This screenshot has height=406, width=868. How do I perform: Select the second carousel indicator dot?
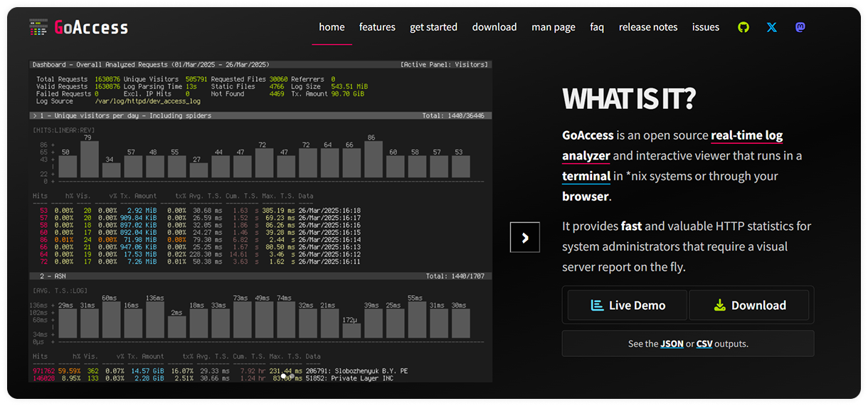[x=292, y=376]
